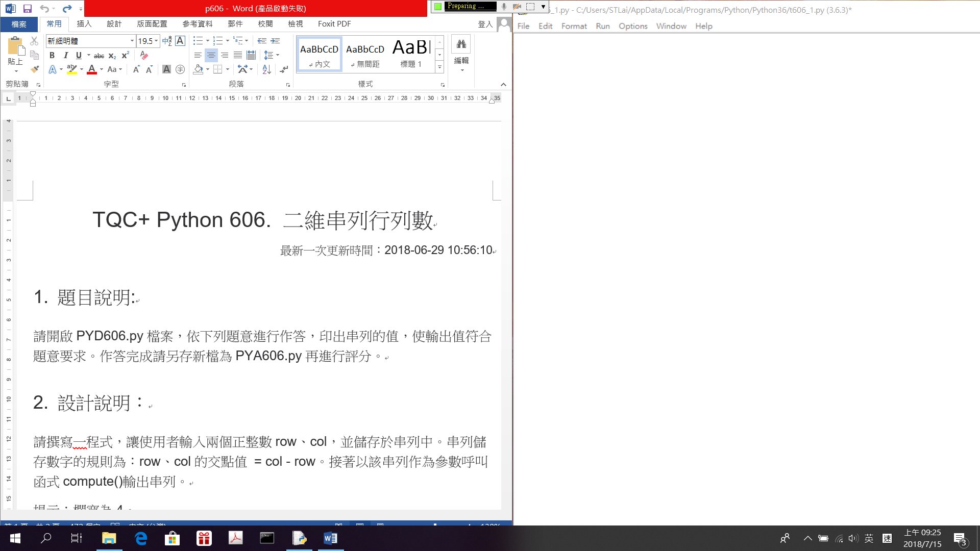Image resolution: width=980 pixels, height=551 pixels.
Task: Apply the 無間距 style
Action: 365,55
